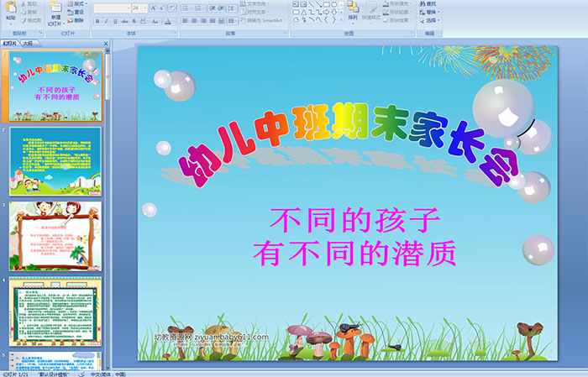Toggle Italic formatting
Screen dimensions: 588x377
click(x=106, y=21)
